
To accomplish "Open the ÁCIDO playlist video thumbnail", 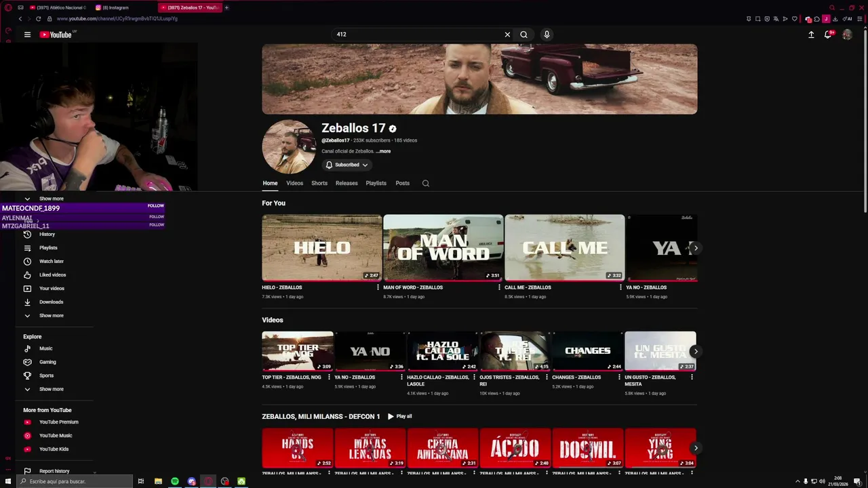I will tap(515, 448).
